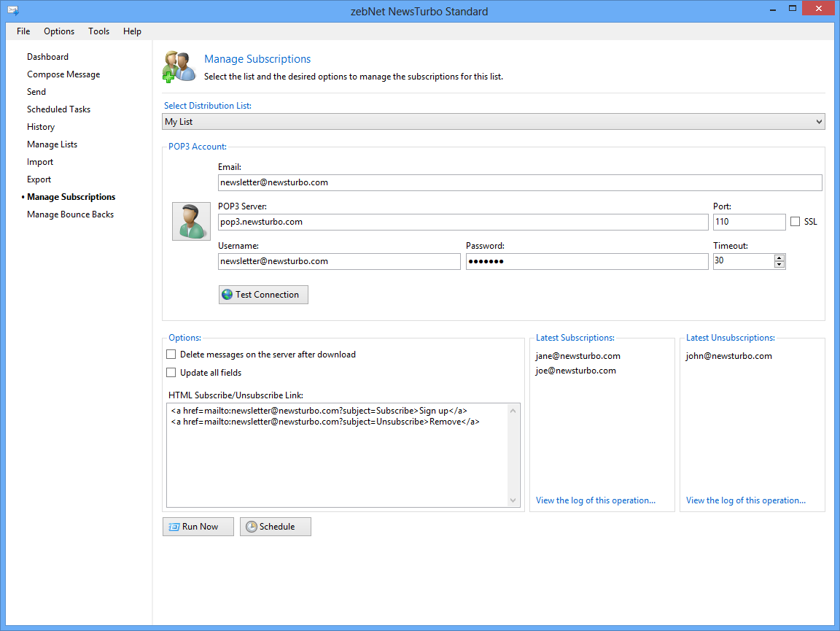Viewport: 840px width, 631px height.
Task: Click the Schedule button
Action: click(x=276, y=527)
